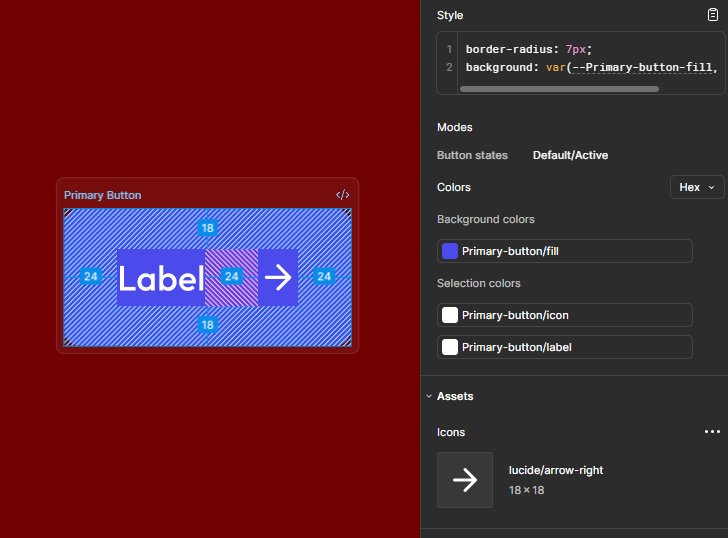Click the Default/Active mode value
The height and width of the screenshot is (538, 728).
coord(570,155)
